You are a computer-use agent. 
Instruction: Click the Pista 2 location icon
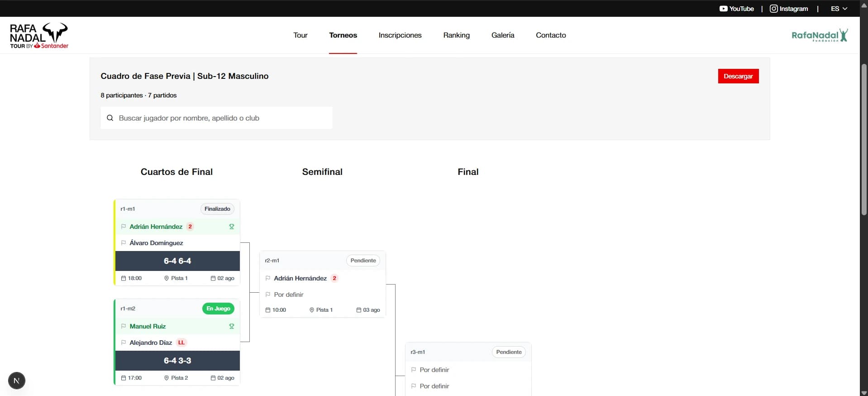(167, 378)
